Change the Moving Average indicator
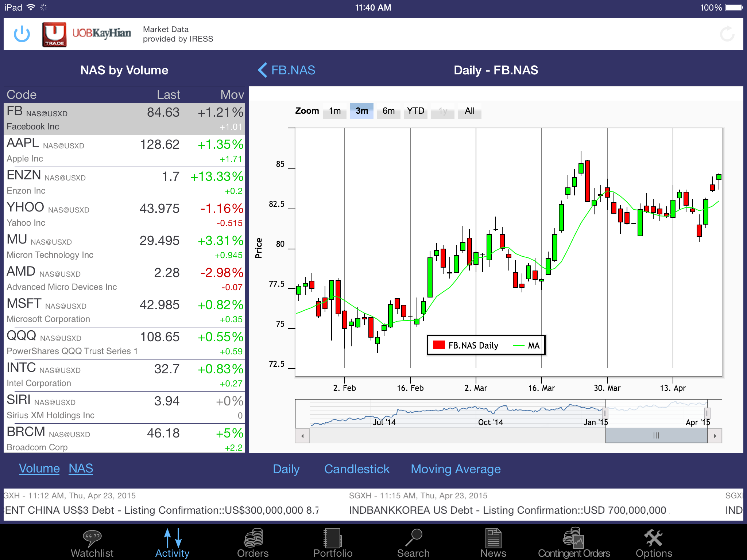Viewport: 747px width, 560px height. click(x=456, y=469)
